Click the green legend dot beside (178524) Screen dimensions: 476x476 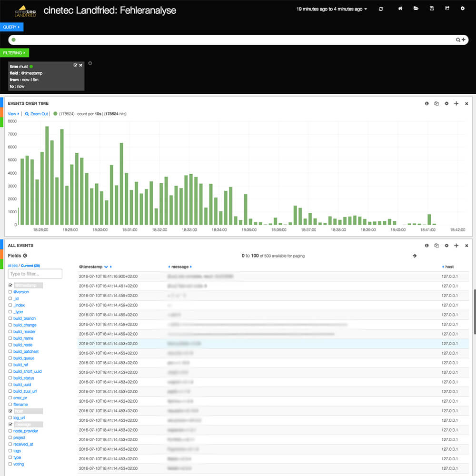pyautogui.click(x=55, y=114)
